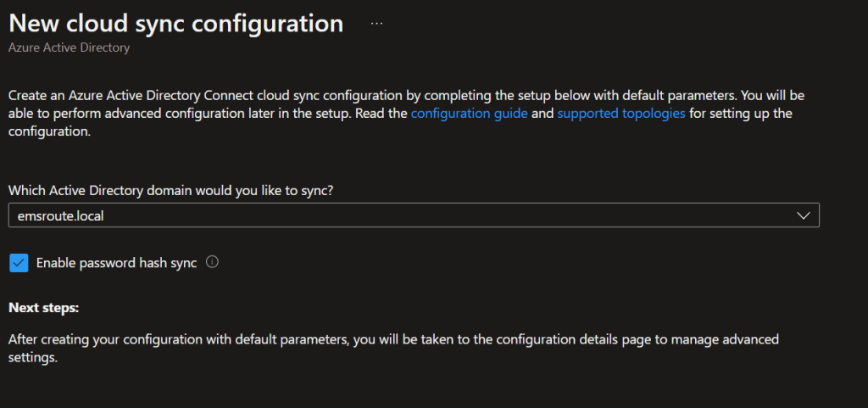Click the "New cloud sync configuration" title

[175, 24]
